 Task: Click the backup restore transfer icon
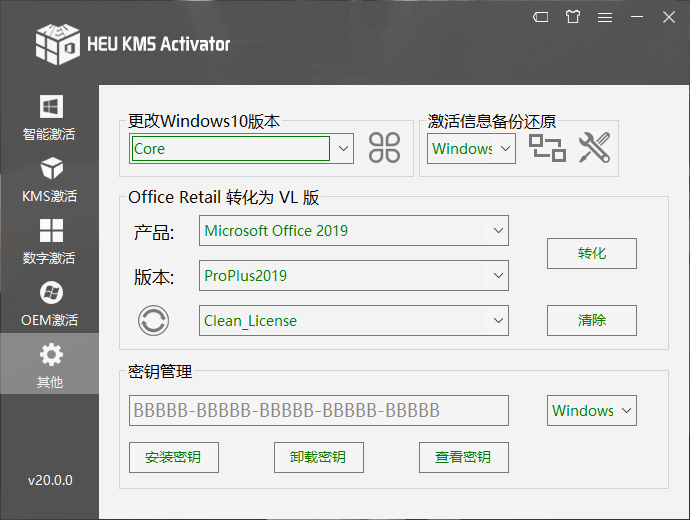pos(547,148)
